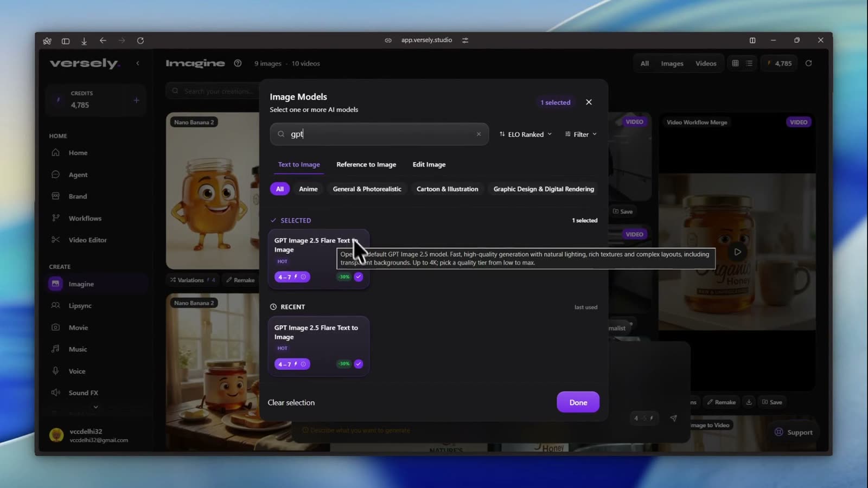This screenshot has width=868, height=488.
Task: Open the Voice tool
Action: [76, 371]
